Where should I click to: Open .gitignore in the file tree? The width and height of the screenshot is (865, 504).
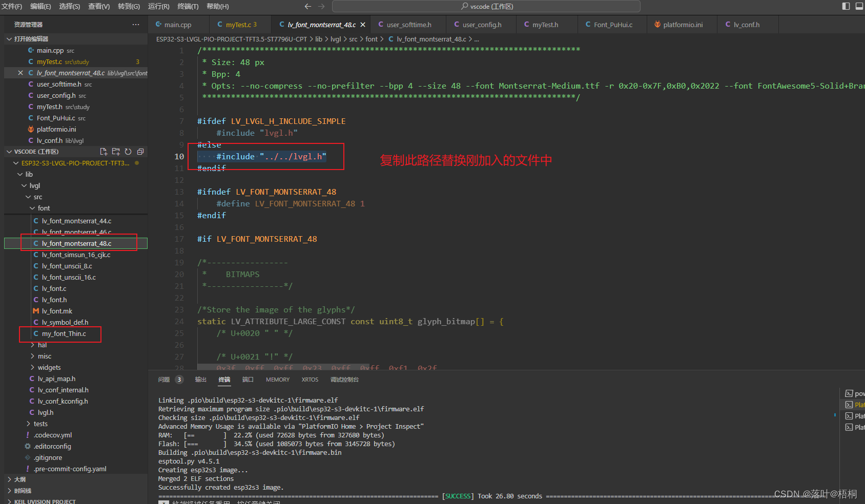click(76, 457)
